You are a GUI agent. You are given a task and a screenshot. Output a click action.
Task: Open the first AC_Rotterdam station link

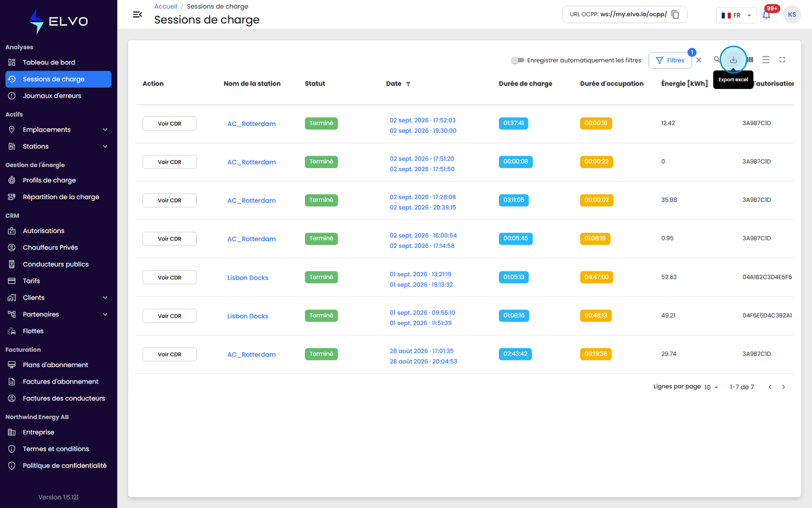[251, 123]
